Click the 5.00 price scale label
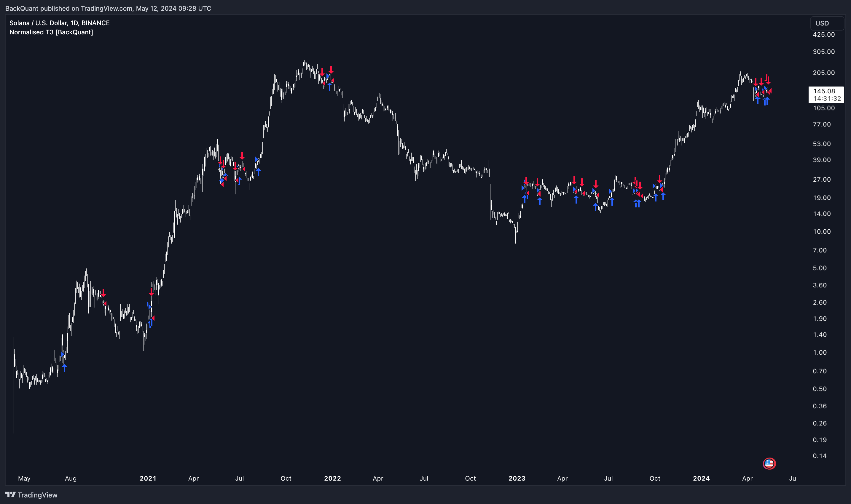The height and width of the screenshot is (504, 851). (x=819, y=268)
